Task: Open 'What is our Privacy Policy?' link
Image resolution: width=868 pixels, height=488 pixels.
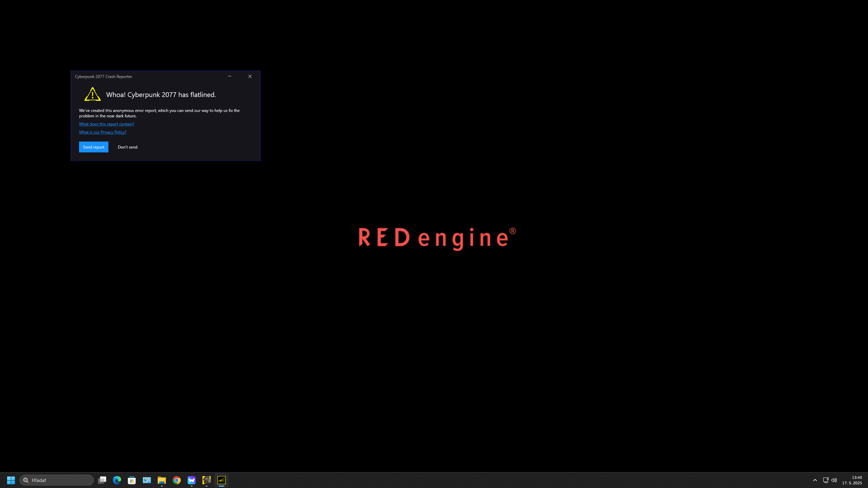Action: (x=102, y=132)
